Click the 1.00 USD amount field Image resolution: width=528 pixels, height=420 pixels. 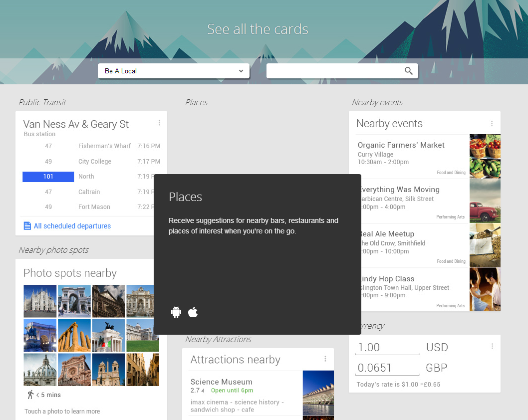click(x=387, y=347)
